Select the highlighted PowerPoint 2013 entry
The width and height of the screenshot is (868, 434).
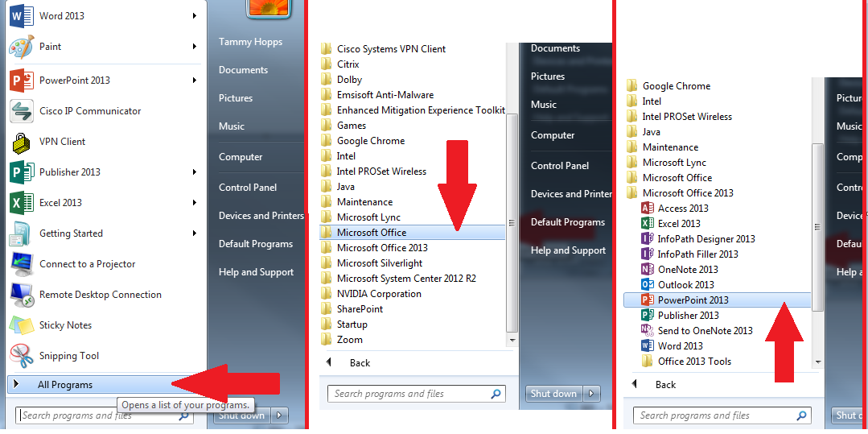[717, 300]
